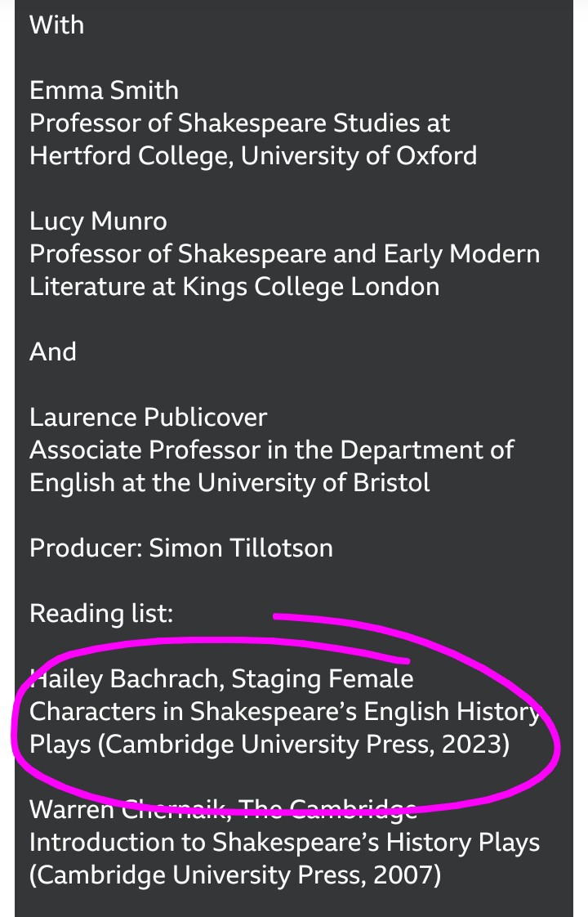Click the word "With" at the top

pyautogui.click(x=56, y=25)
